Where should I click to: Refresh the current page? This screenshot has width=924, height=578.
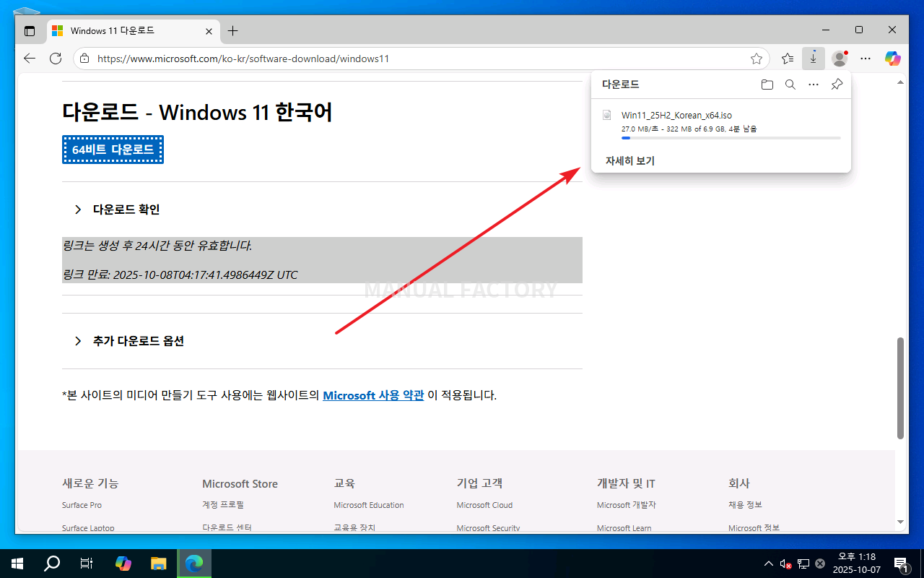point(56,59)
